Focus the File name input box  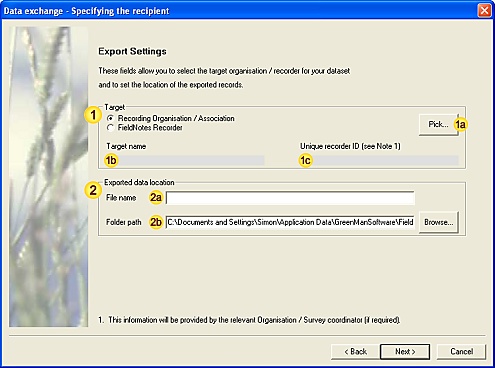[290, 198]
